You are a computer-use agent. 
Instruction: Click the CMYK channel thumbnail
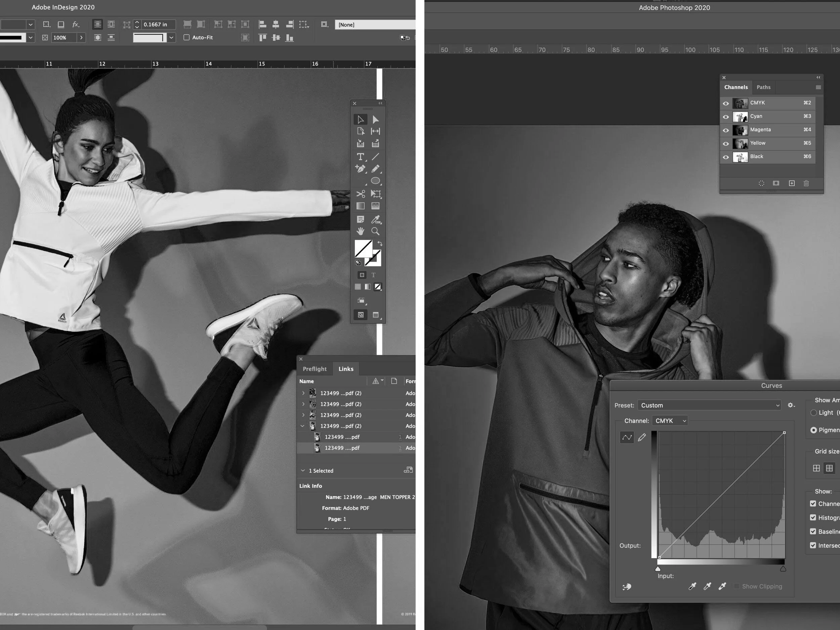click(x=740, y=103)
